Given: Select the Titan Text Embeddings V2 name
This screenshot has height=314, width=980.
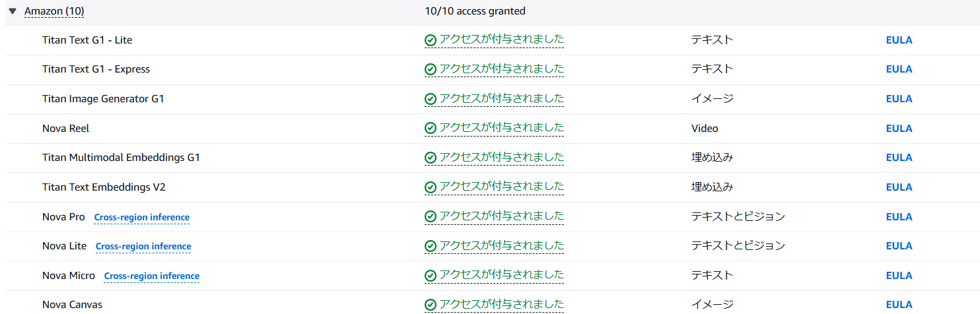Looking at the screenshot, I should [x=104, y=187].
